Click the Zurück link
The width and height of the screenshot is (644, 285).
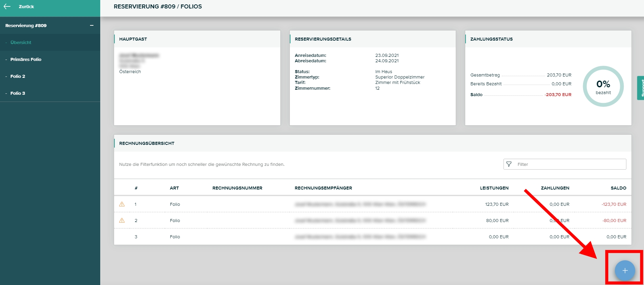(26, 6)
